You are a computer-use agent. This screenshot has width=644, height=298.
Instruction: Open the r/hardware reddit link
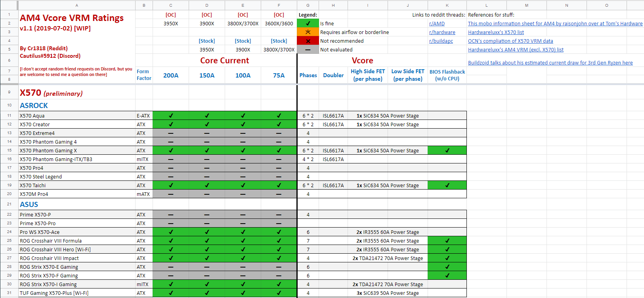pos(442,32)
